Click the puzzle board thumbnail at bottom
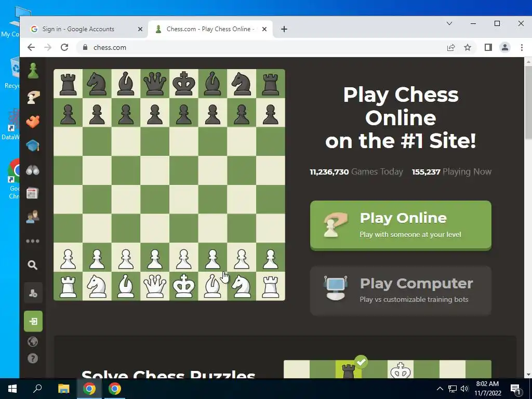The width and height of the screenshot is (532, 399). pyautogui.click(x=388, y=369)
